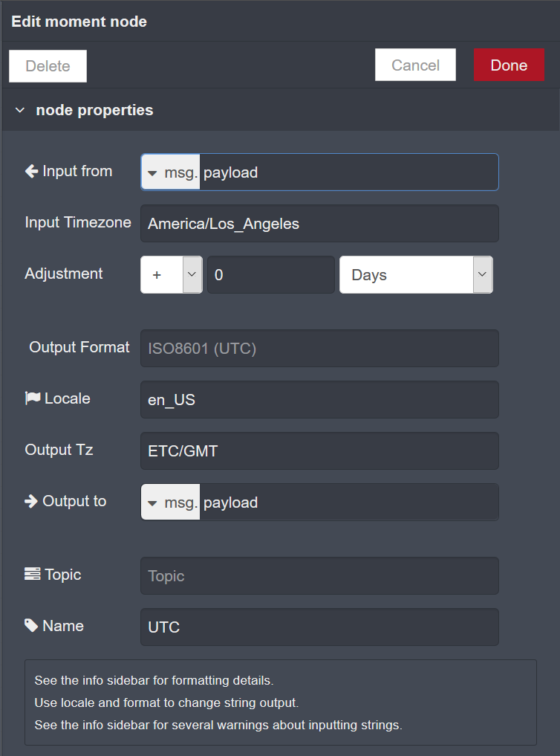Open the msg. type selector for Input from
The image size is (560, 756).
[171, 172]
